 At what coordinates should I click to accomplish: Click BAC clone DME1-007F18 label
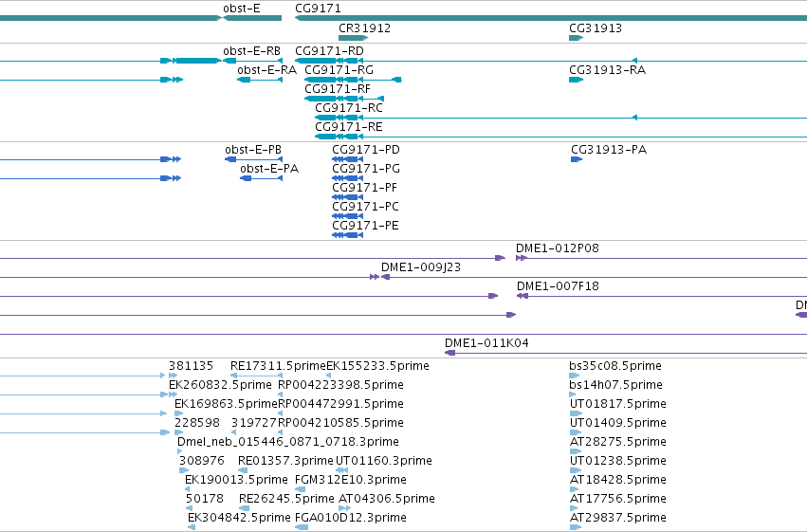558,287
